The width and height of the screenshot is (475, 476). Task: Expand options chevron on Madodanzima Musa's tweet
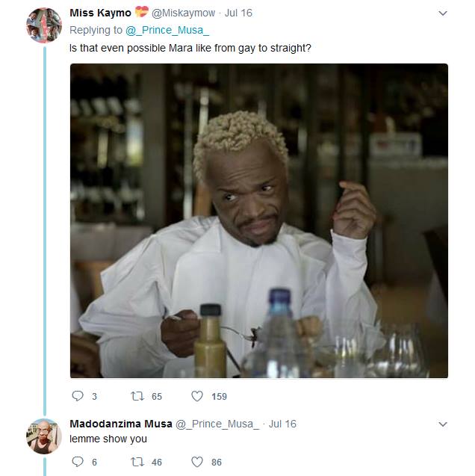[x=443, y=424]
